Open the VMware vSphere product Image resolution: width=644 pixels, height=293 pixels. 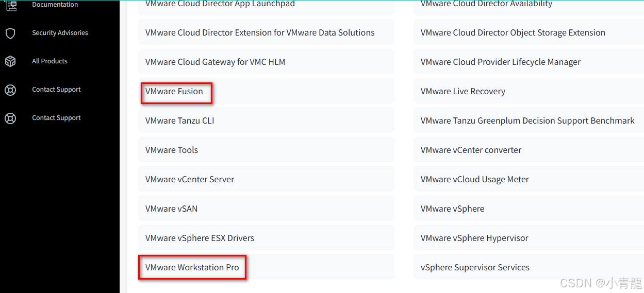pyautogui.click(x=529, y=209)
